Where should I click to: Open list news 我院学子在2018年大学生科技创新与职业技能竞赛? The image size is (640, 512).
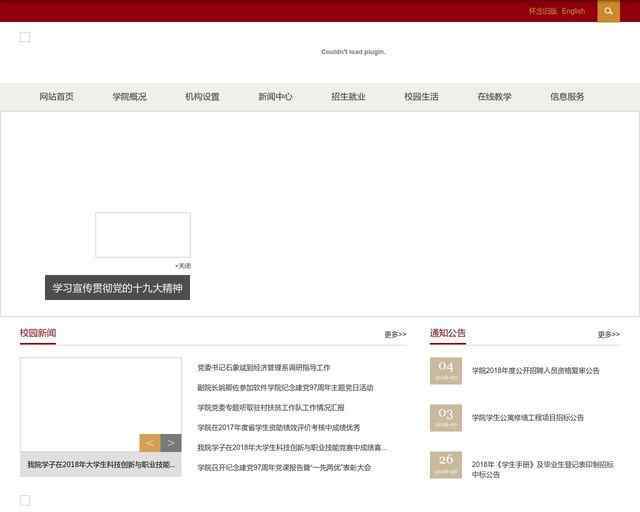tap(290, 447)
